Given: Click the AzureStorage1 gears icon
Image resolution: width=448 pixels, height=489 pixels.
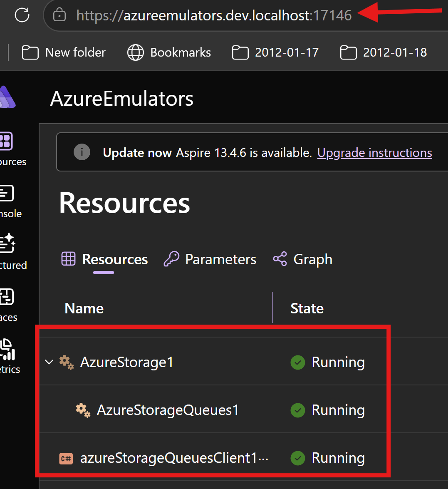Looking at the screenshot, I should pyautogui.click(x=67, y=362).
